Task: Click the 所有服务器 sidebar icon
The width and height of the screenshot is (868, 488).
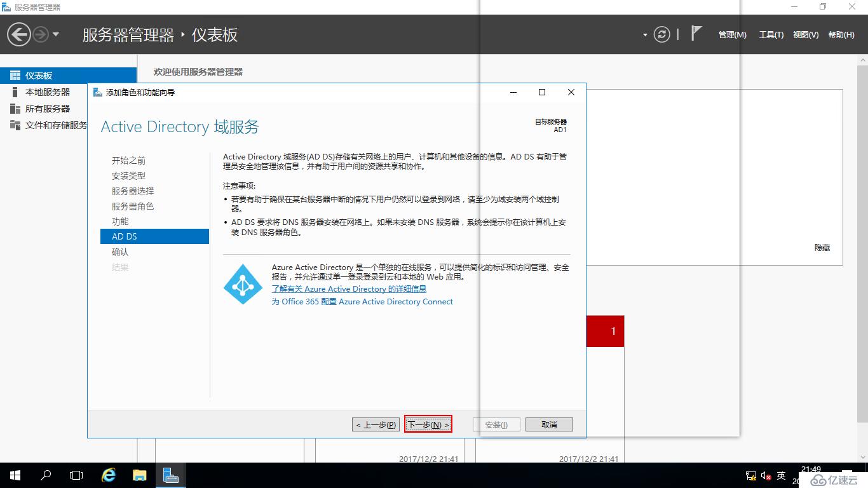Action: point(15,109)
